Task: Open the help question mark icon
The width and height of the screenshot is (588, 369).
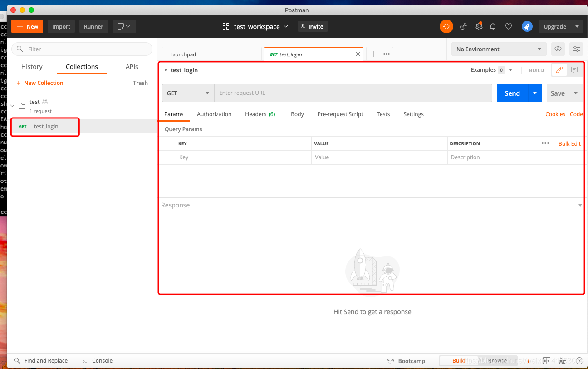Action: point(579,361)
